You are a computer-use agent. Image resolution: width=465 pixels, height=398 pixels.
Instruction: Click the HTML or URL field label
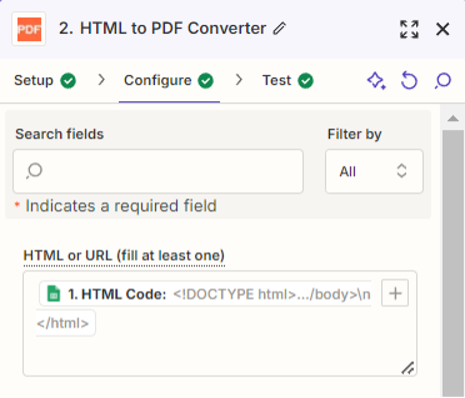[x=124, y=256]
